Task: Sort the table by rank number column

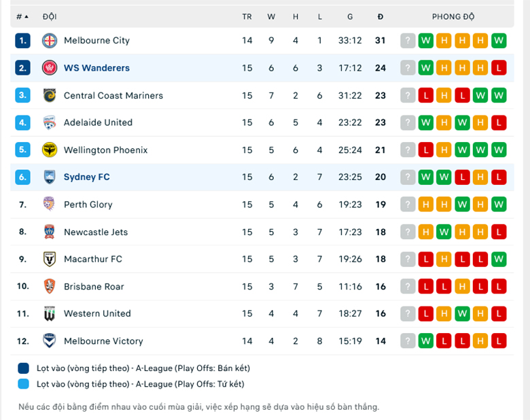Action: (x=22, y=16)
